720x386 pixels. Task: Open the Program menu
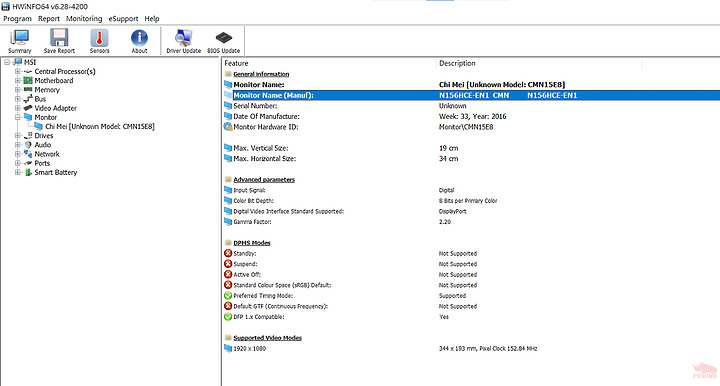(x=17, y=19)
